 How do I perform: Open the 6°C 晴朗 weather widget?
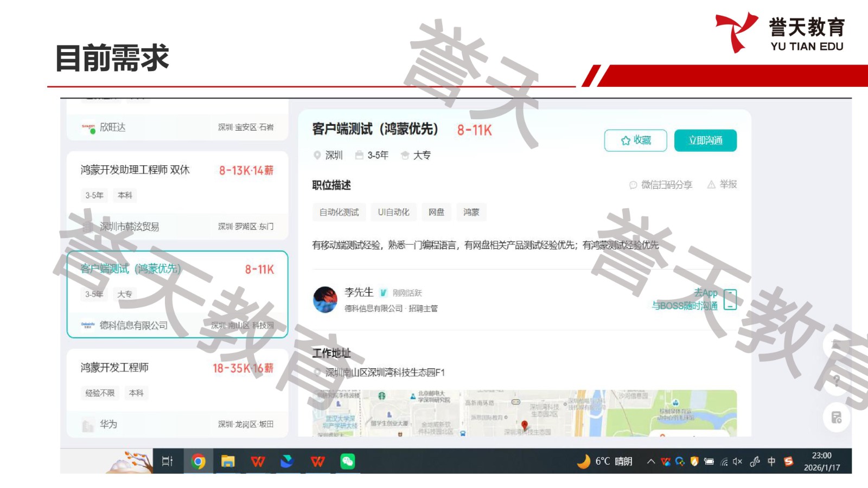tap(605, 461)
